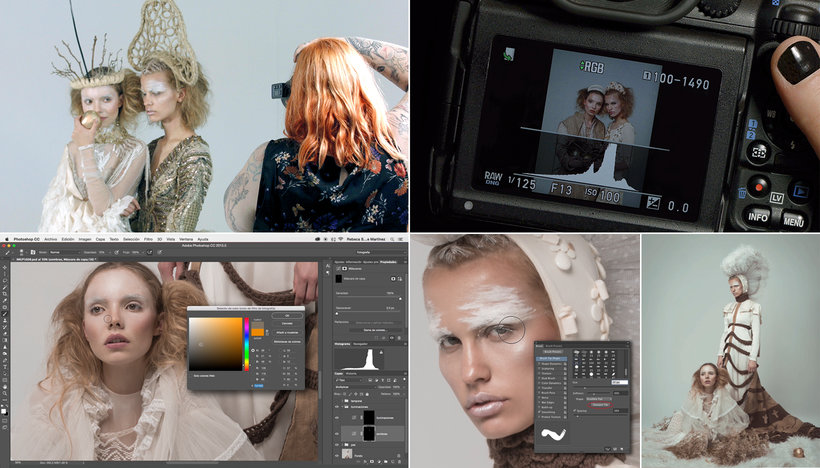Select the Eraser tool
The height and width of the screenshot is (468, 820).
coord(5,334)
